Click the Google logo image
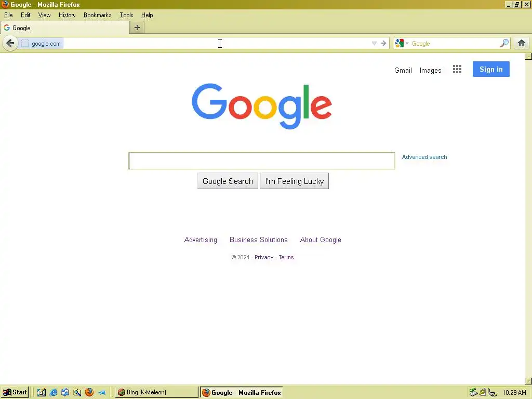The height and width of the screenshot is (399, 532). pyautogui.click(x=262, y=106)
